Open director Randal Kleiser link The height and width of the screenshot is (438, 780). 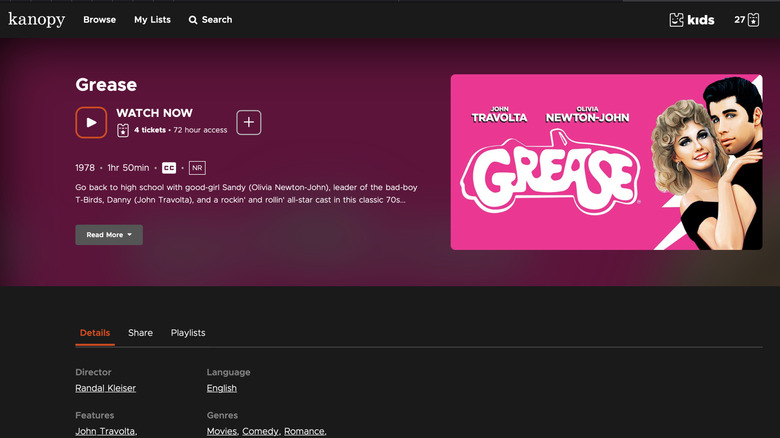pos(105,388)
